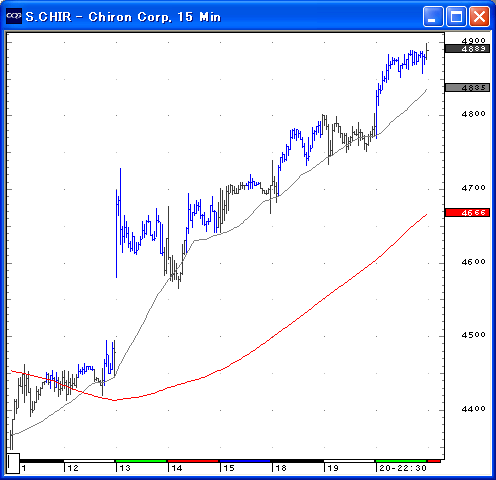Click the current price label 4889
Viewport: 496px width, 480px height.
pyautogui.click(x=467, y=49)
